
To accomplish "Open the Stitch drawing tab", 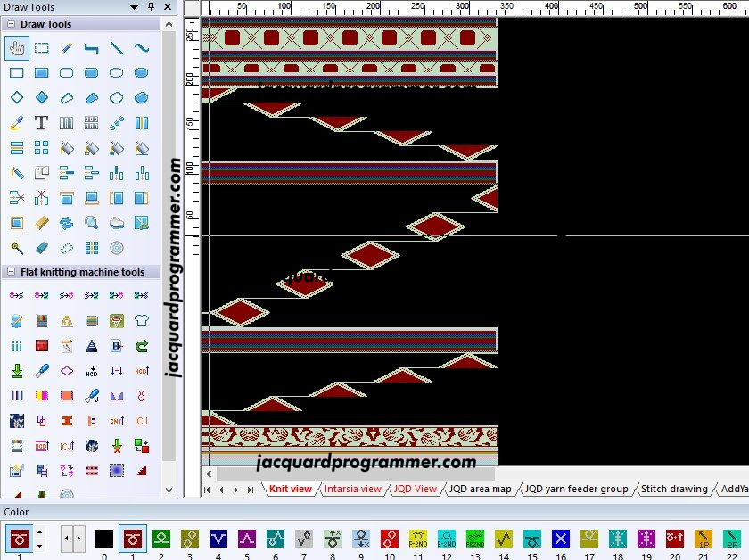I will (674, 489).
